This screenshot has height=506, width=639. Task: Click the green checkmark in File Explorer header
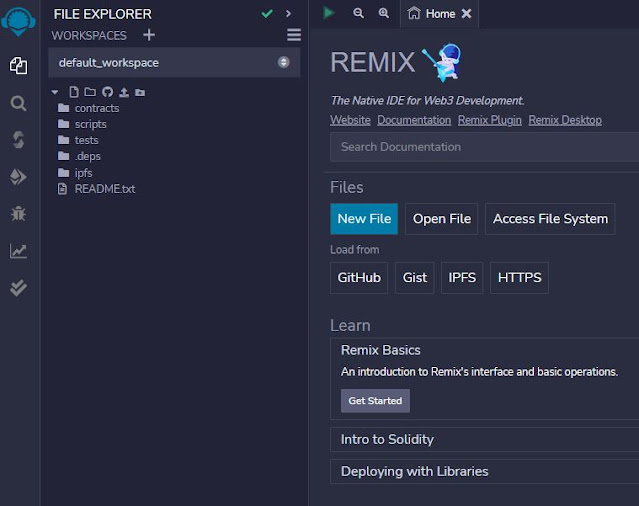(267, 14)
